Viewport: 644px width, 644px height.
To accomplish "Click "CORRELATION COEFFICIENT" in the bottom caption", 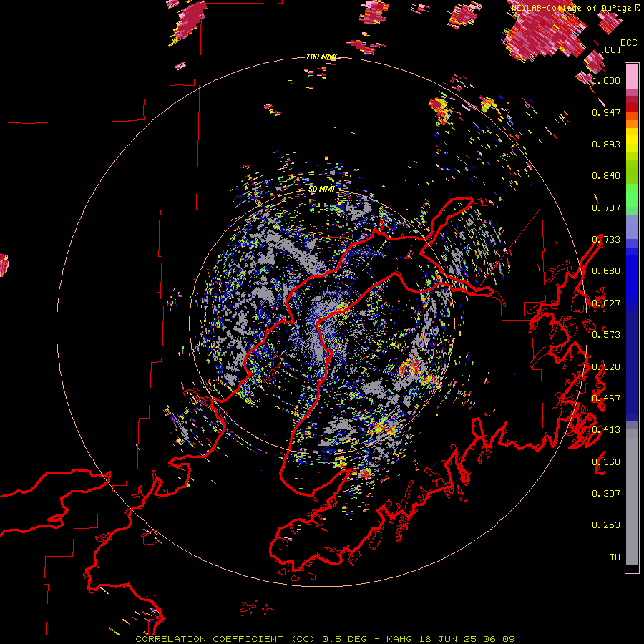I will [209, 639].
